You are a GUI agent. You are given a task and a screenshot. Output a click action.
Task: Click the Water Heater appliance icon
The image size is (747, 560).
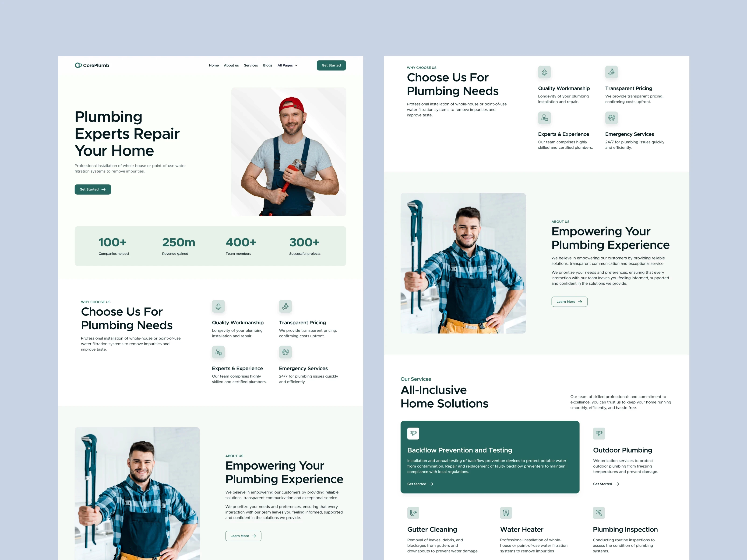(506, 513)
